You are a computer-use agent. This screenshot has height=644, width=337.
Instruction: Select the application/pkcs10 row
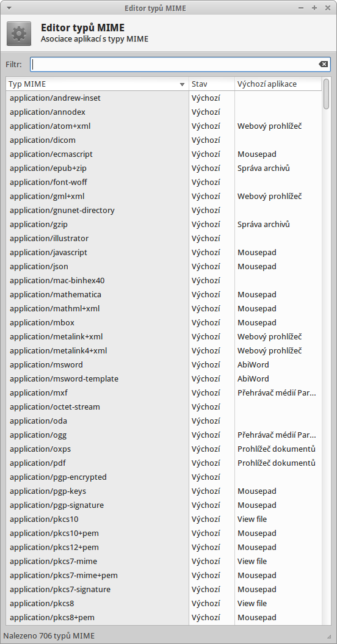[x=164, y=519]
